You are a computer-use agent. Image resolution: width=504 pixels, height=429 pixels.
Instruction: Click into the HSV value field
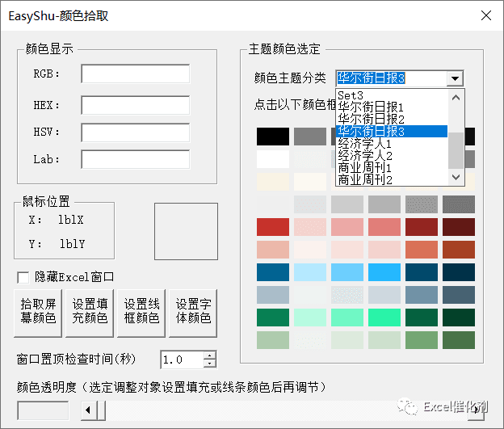click(136, 132)
